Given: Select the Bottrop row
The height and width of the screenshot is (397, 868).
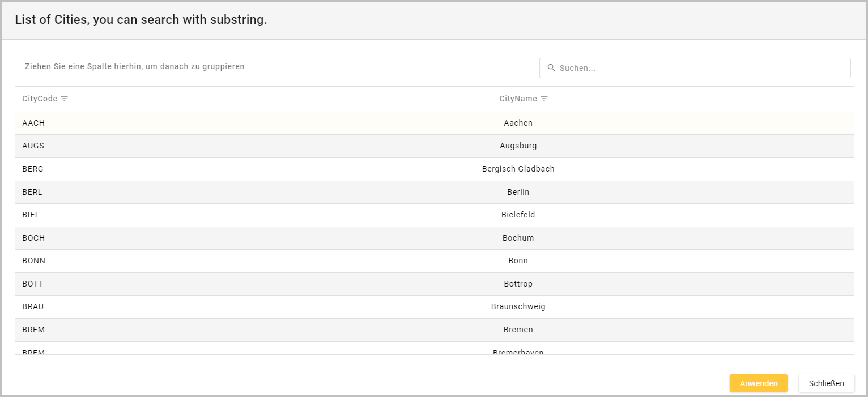Looking at the screenshot, I should pyautogui.click(x=518, y=284).
